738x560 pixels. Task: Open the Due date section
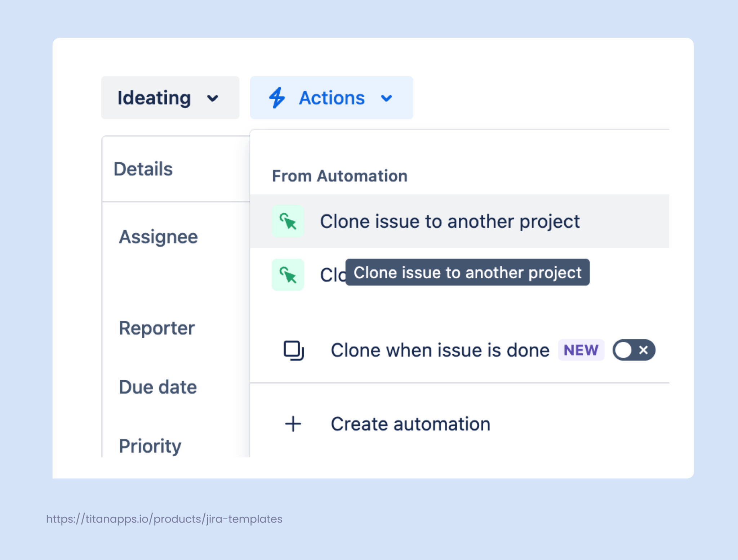click(158, 387)
